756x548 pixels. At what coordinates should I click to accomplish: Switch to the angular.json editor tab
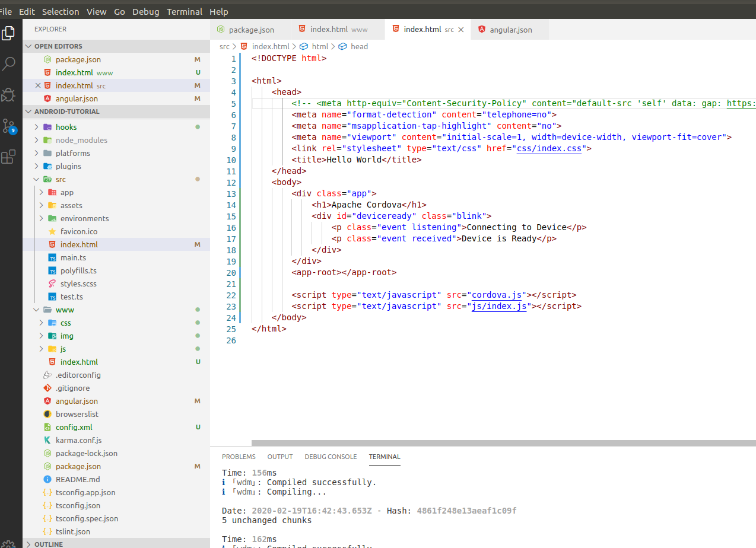(510, 30)
